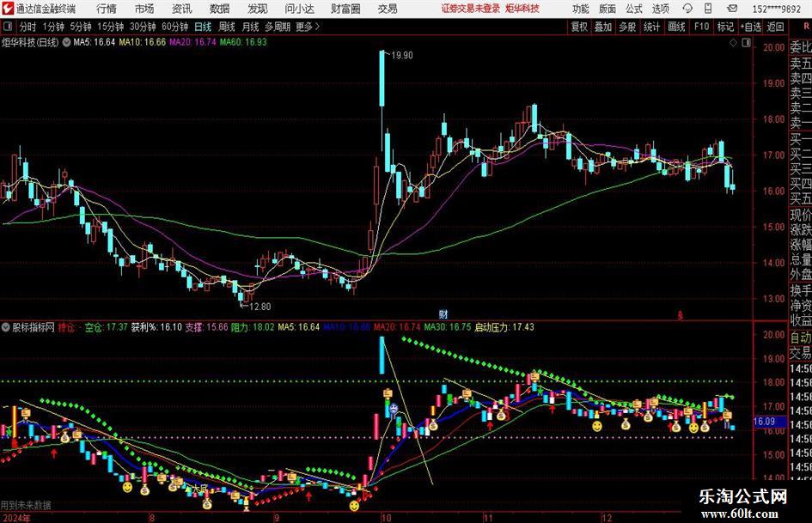Image resolution: width=812 pixels, height=523 pixels.
Task: Switch to 30分钟 period tab
Action: tap(143, 27)
